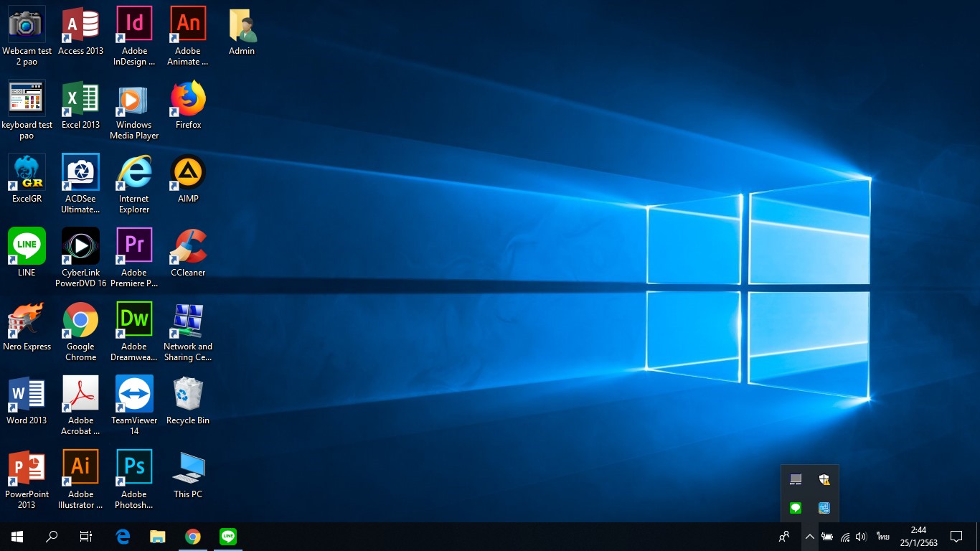Select the ACDSee Ultimate desktop shortcut

pos(80,184)
